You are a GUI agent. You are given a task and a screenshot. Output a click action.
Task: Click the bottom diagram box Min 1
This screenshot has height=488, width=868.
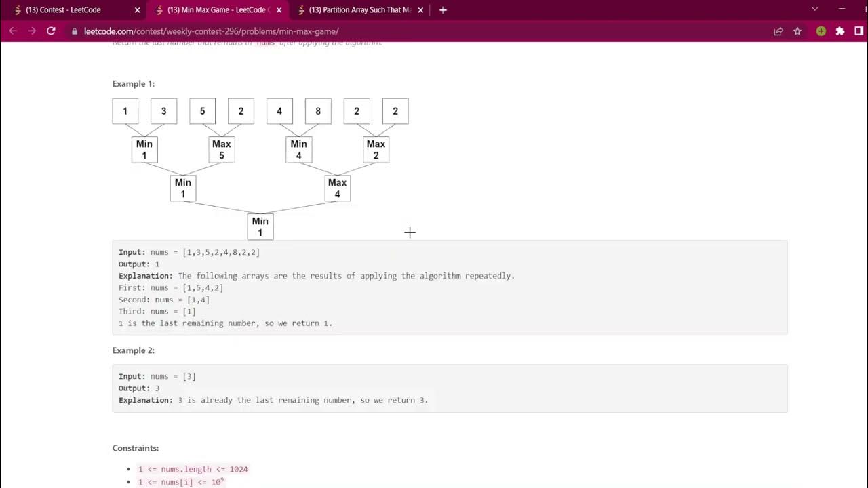pos(260,227)
